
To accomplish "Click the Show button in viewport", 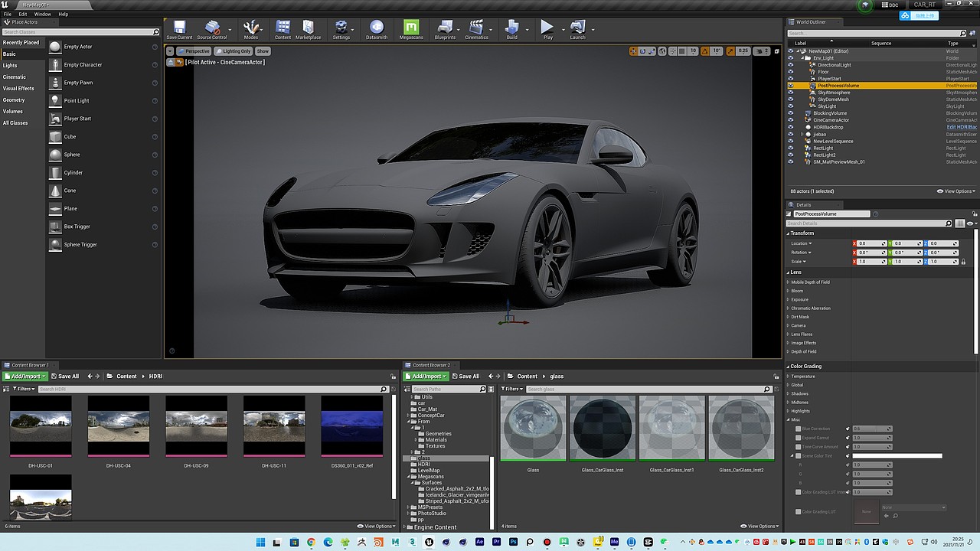I will coord(263,51).
